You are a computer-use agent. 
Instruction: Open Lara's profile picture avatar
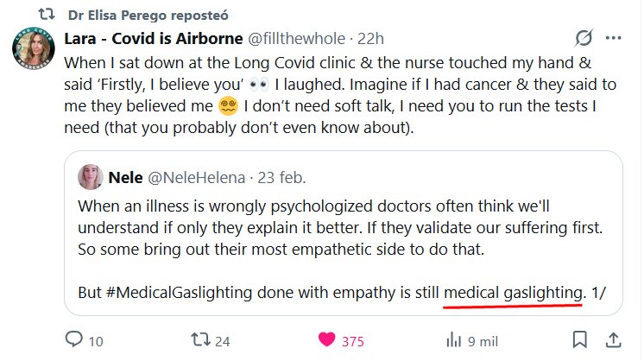pos(35,53)
